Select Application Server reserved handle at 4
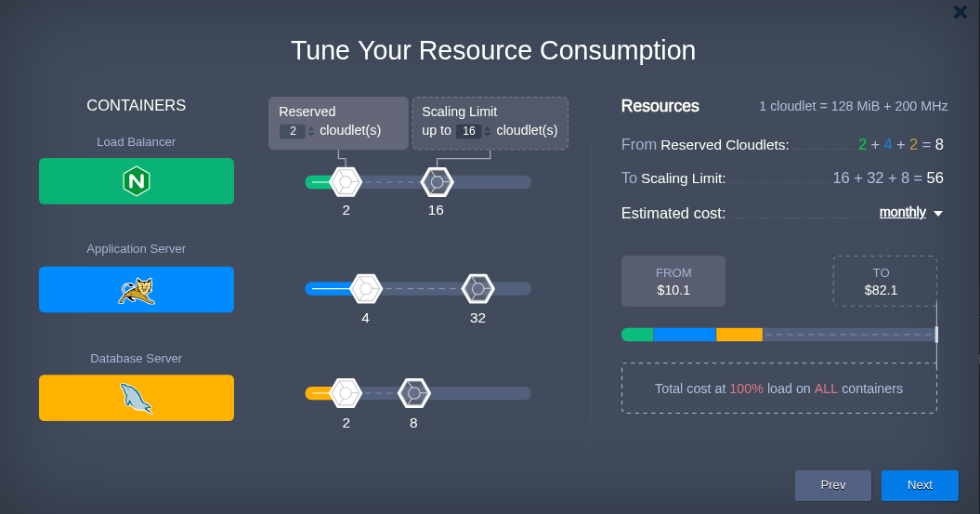The image size is (980, 514). tap(366, 289)
